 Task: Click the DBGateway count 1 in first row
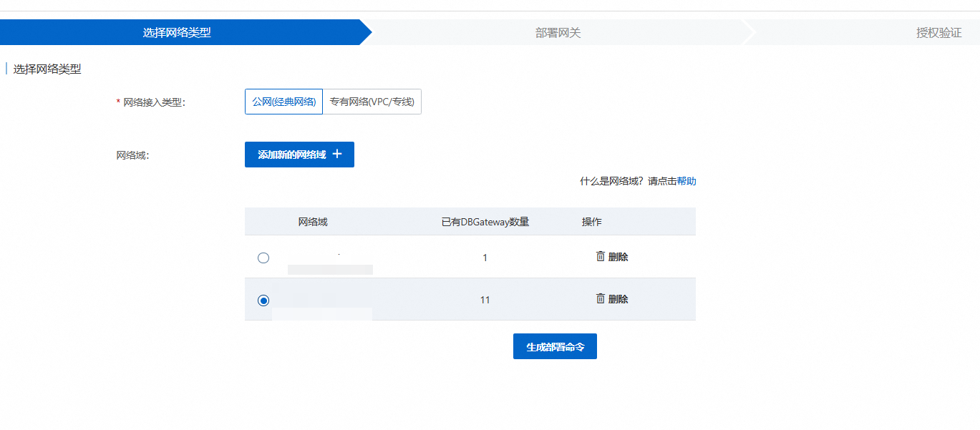485,257
